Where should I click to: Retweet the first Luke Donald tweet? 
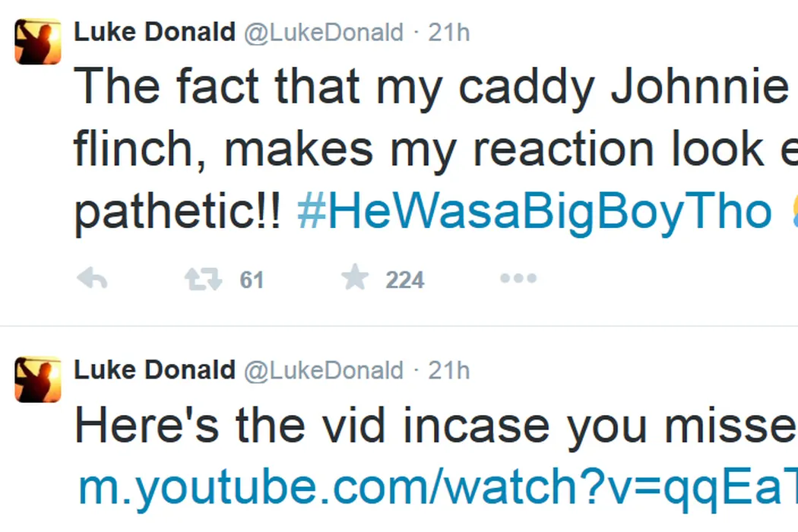pyautogui.click(x=204, y=280)
